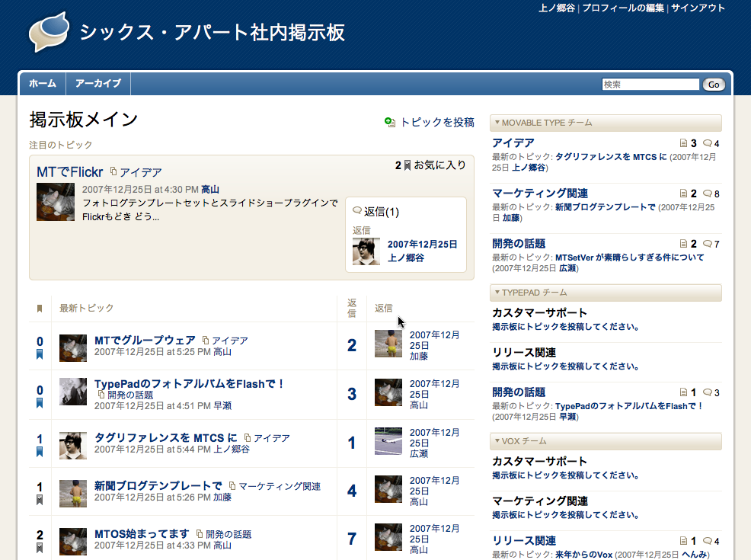Viewport: 751px width, 560px height.
Task: Click トピックを投稿 link
Action: click(436, 123)
